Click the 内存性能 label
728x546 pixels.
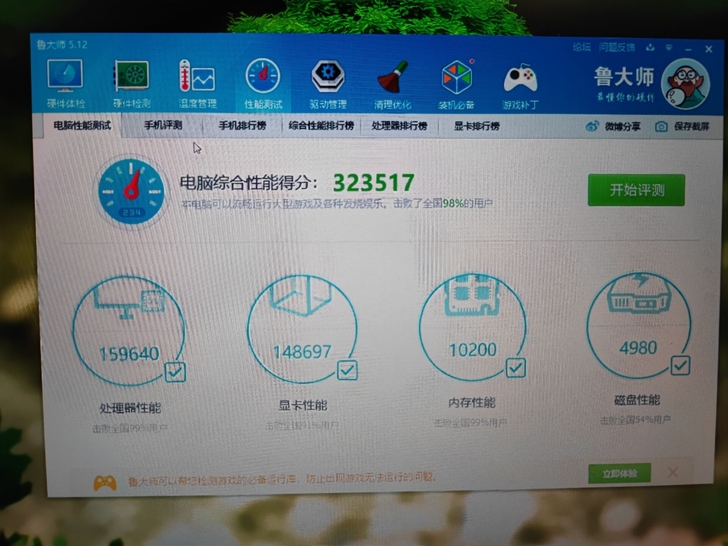(x=472, y=403)
